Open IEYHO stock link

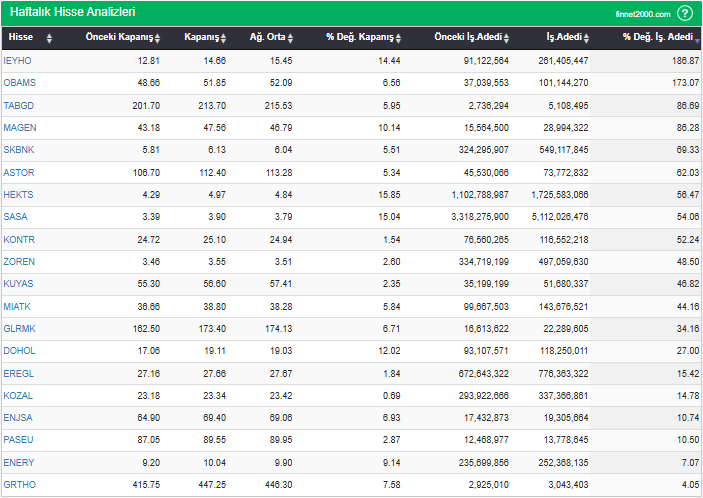(x=18, y=61)
